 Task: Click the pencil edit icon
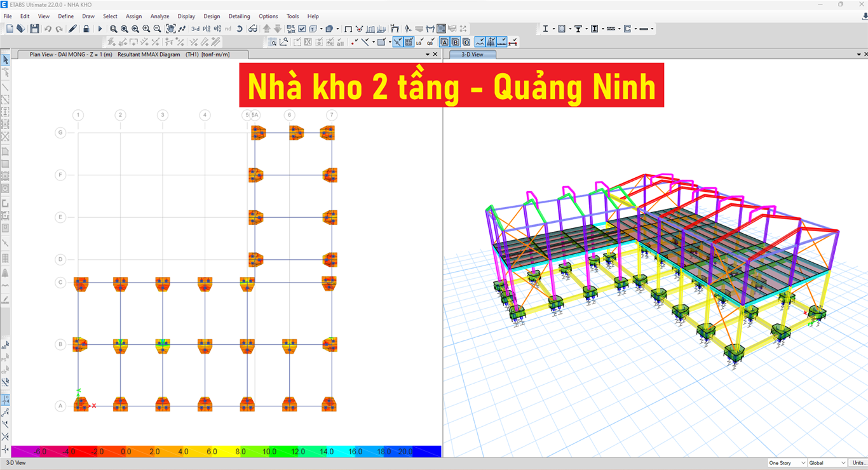[x=72, y=29]
